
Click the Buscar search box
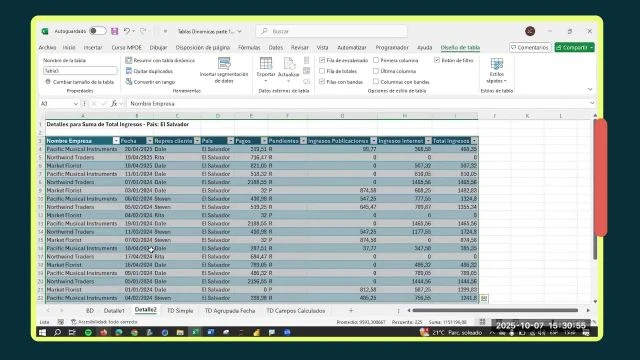coord(331,31)
